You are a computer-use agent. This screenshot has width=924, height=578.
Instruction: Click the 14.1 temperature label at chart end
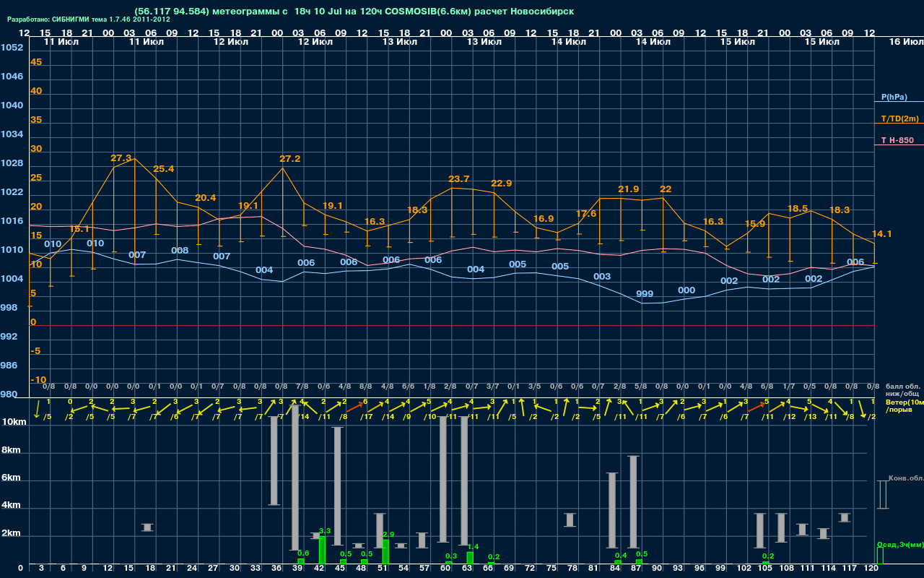click(x=881, y=233)
